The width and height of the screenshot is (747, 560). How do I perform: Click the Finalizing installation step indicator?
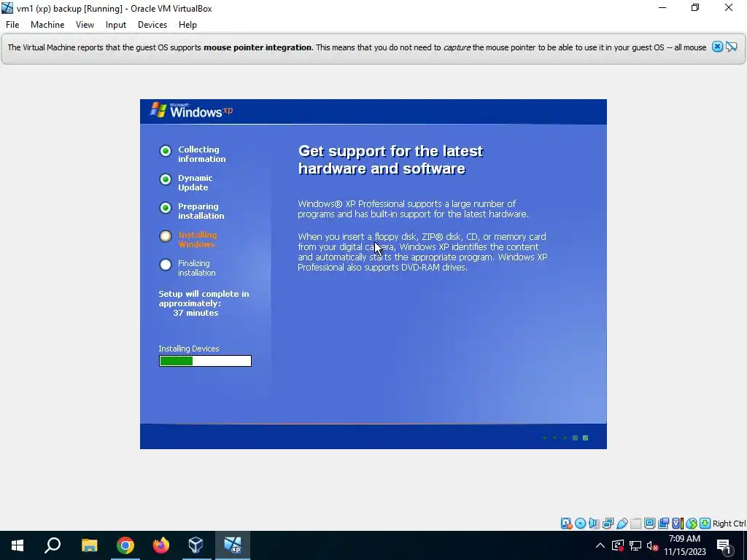coord(166,265)
